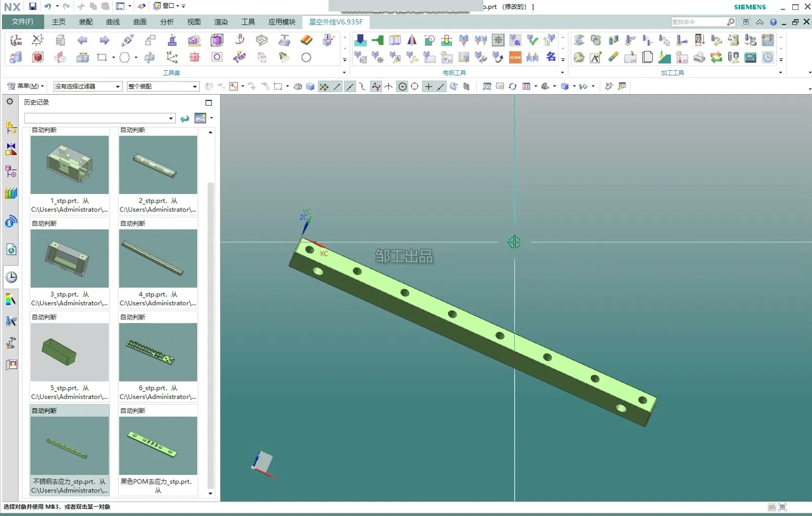
Task: Click the 文件(F) file button
Action: (x=22, y=22)
